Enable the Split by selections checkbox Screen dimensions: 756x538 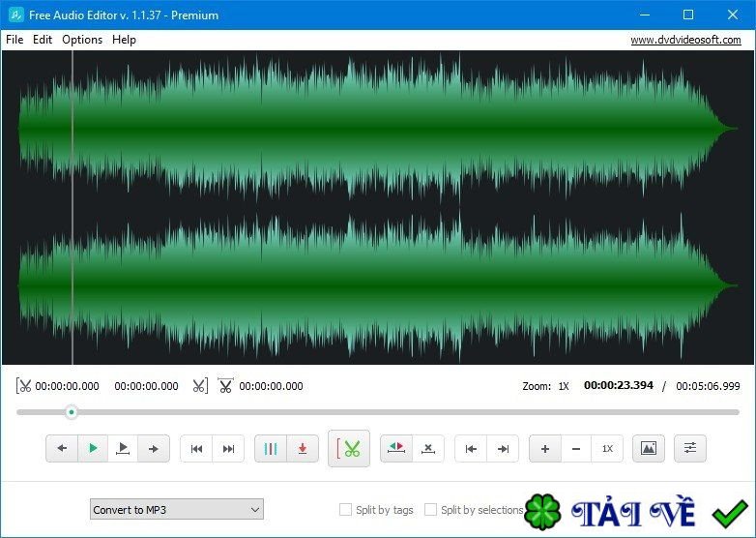[x=430, y=510]
